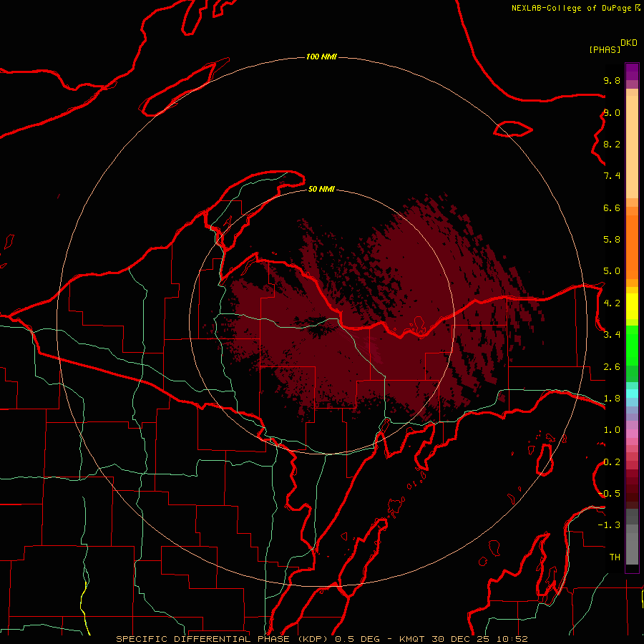Click the -1.3 value on the color scale
The width and height of the screenshot is (644, 644).
pyautogui.click(x=610, y=525)
